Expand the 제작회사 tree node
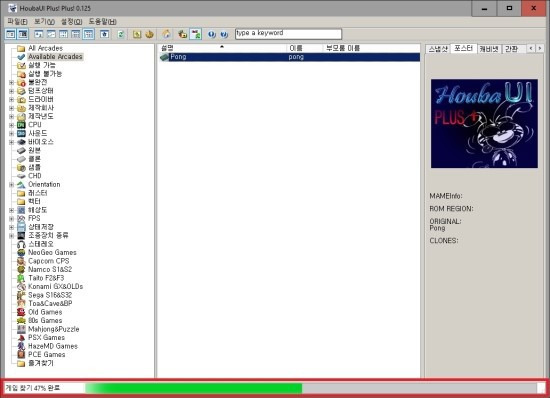Viewport: 550px width, 398px height. pyautogui.click(x=12, y=108)
